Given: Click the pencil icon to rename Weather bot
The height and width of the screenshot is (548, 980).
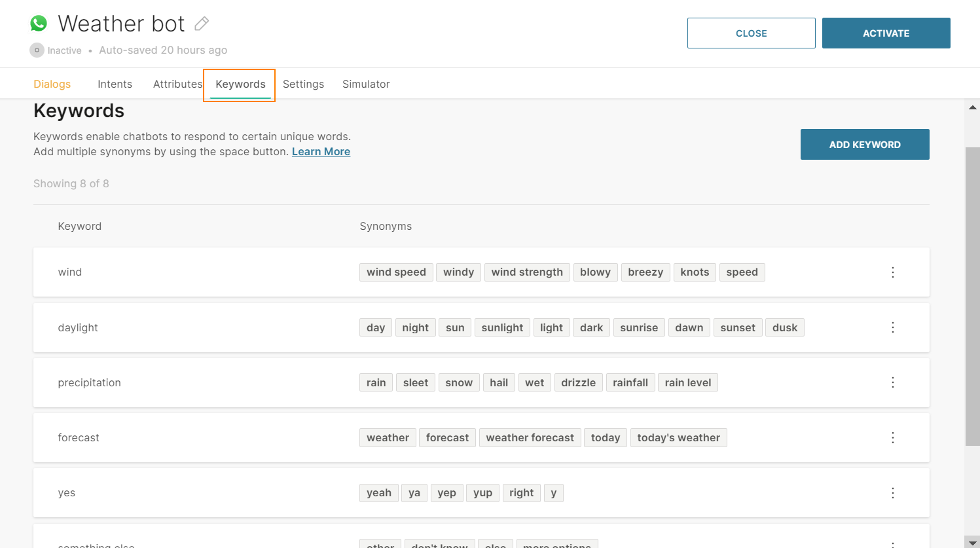Looking at the screenshot, I should pos(202,24).
